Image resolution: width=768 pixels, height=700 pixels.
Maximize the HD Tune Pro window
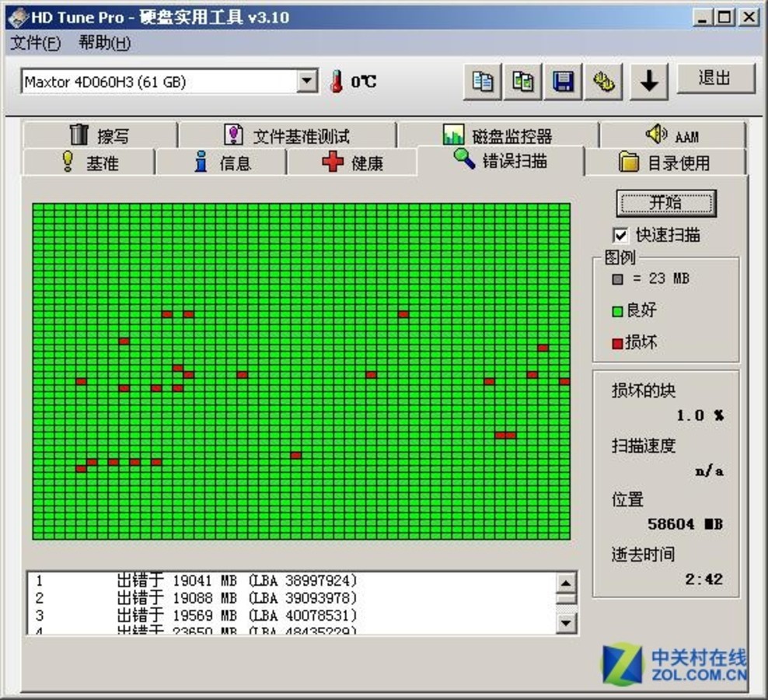725,18
